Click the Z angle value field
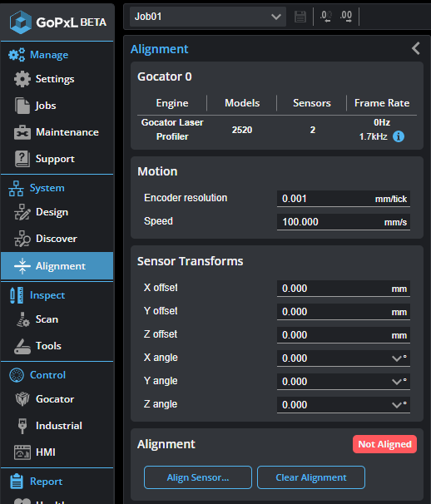431x504 pixels. [344, 405]
